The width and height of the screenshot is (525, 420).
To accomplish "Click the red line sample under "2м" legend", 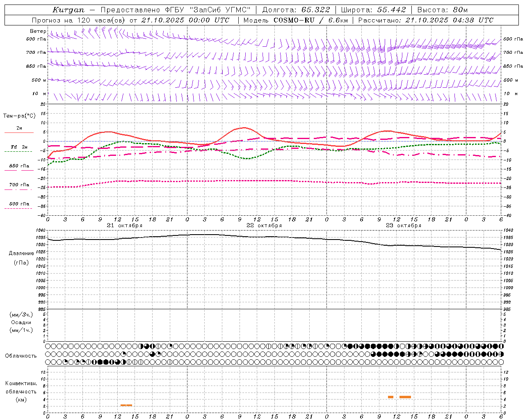I will pyautogui.click(x=19, y=132).
